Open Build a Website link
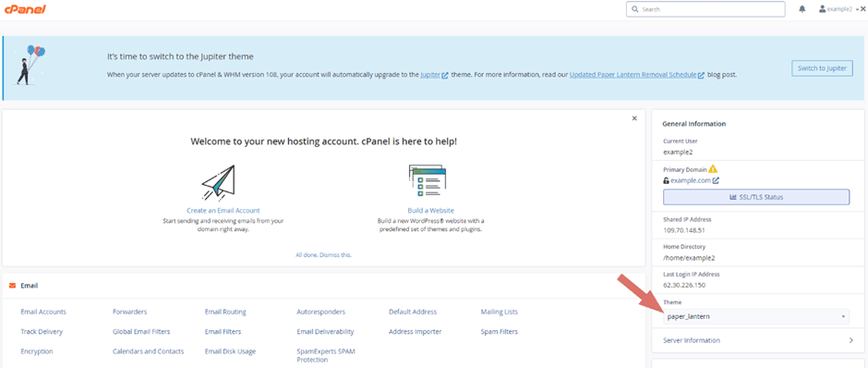The height and width of the screenshot is (368, 868). coord(430,211)
